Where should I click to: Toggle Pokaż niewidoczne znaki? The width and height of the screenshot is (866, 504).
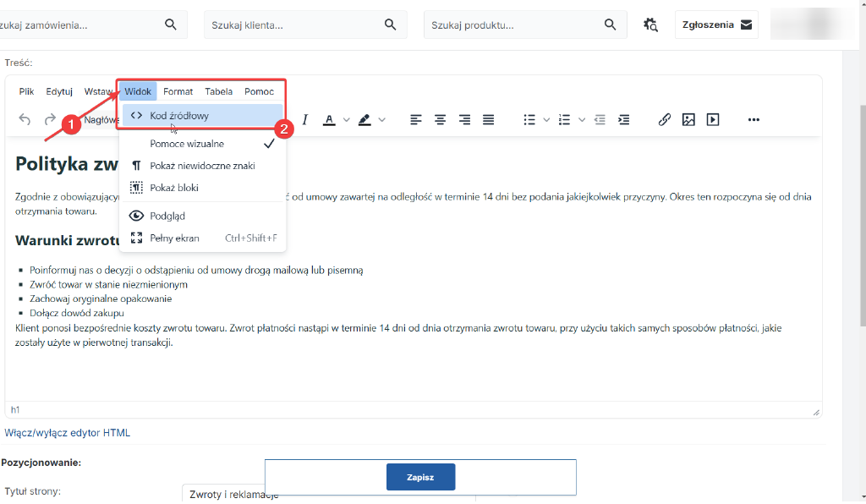(x=203, y=166)
